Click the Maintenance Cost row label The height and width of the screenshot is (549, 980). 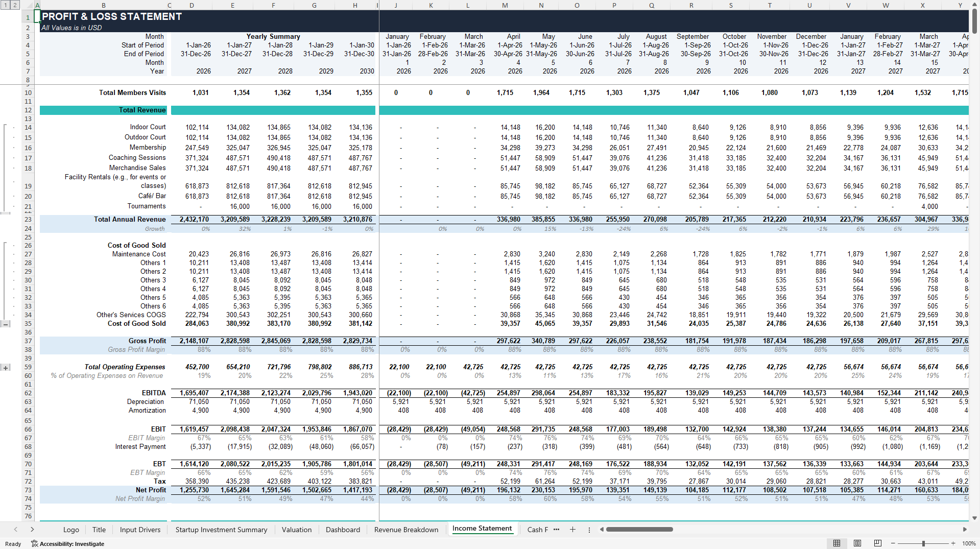[x=139, y=254]
